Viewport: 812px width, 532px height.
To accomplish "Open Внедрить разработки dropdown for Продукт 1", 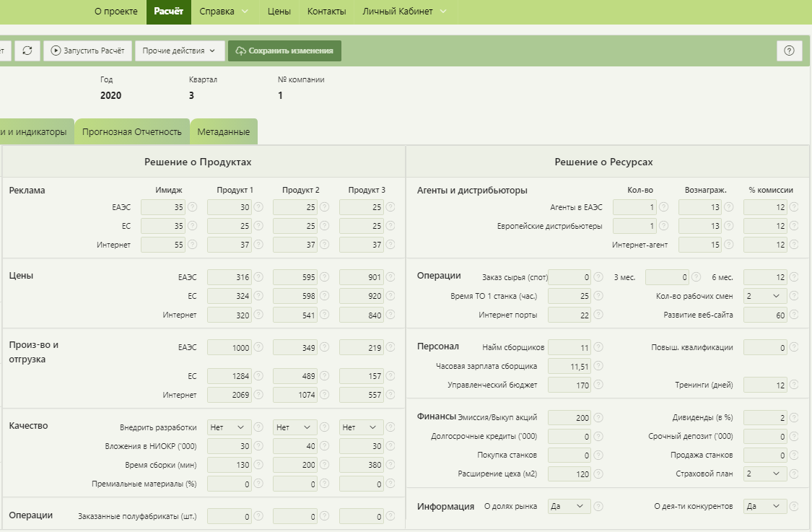I will [x=230, y=427].
